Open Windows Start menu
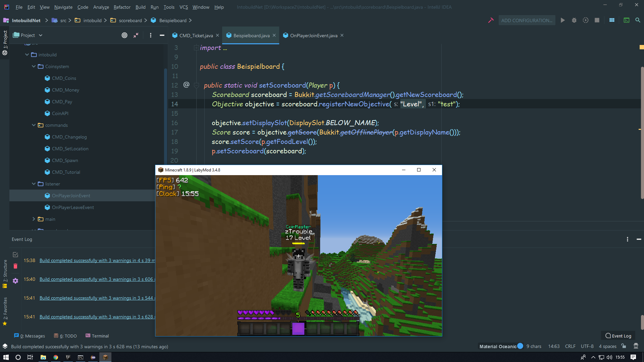This screenshot has width=644, height=362. pyautogui.click(x=6, y=357)
